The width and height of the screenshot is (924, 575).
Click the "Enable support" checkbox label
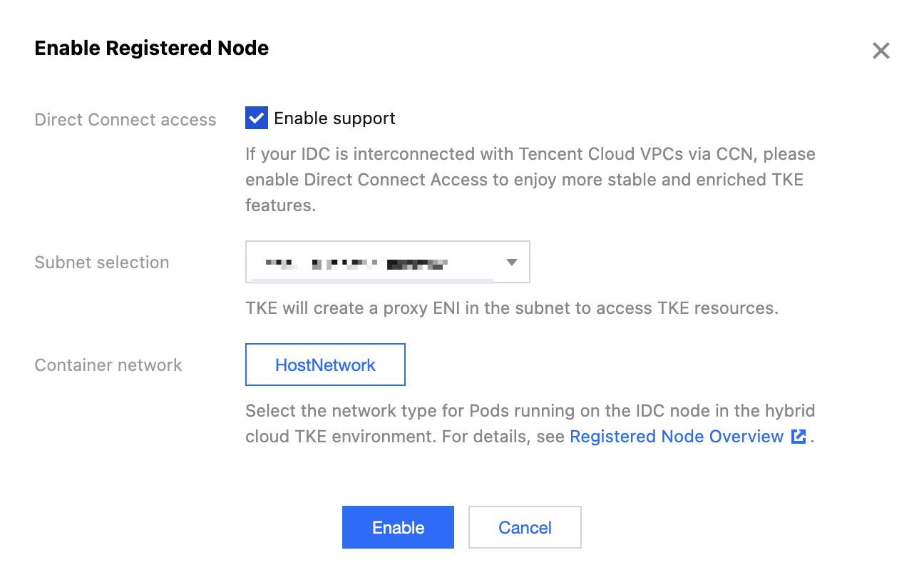pos(334,118)
